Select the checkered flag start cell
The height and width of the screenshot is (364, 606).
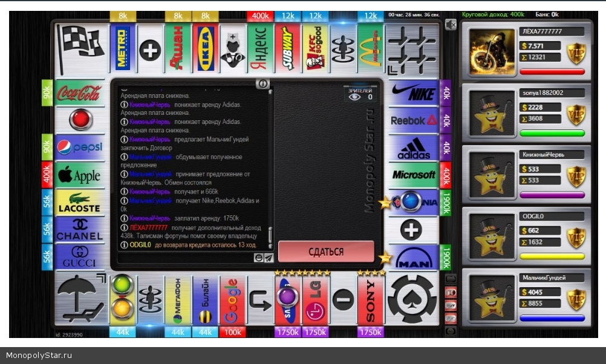click(x=81, y=49)
